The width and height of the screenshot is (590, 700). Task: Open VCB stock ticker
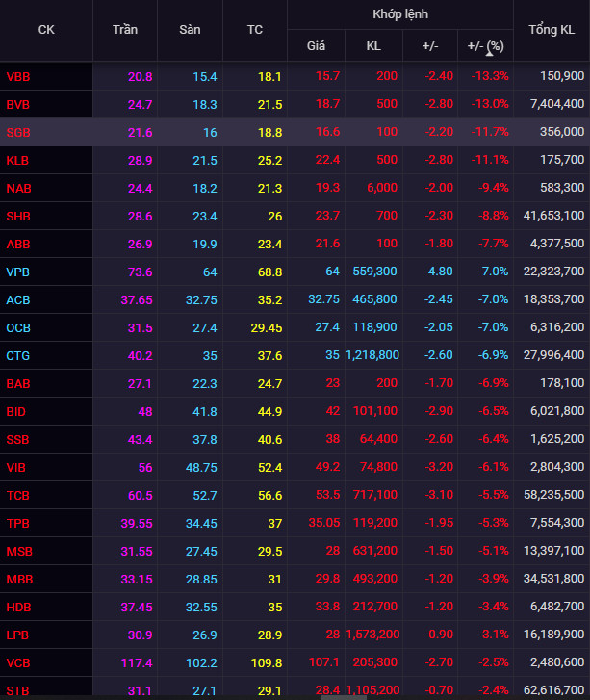18,662
